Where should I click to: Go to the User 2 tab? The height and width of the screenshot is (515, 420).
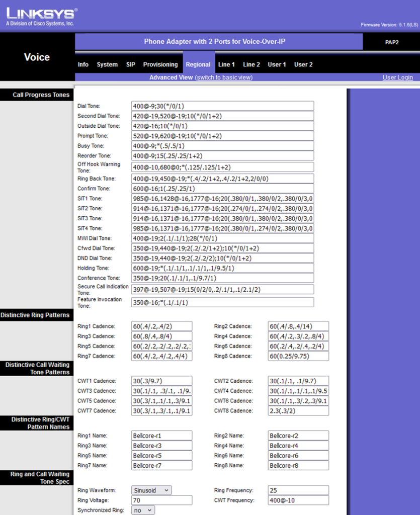pos(303,64)
